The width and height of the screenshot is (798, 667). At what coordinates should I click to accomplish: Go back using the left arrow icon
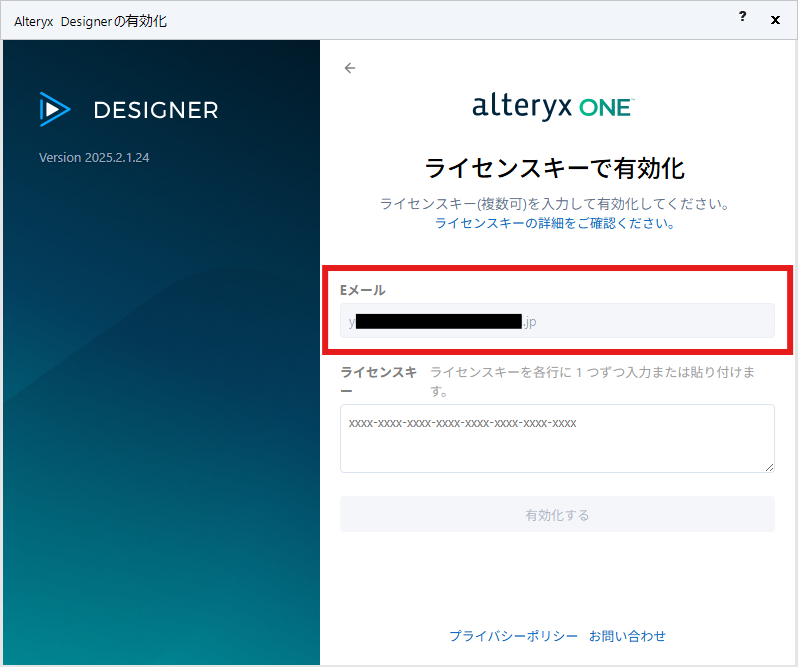click(350, 68)
